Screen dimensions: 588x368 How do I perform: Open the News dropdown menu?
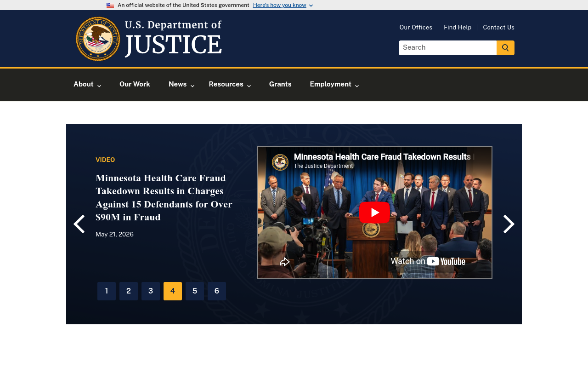(x=182, y=84)
